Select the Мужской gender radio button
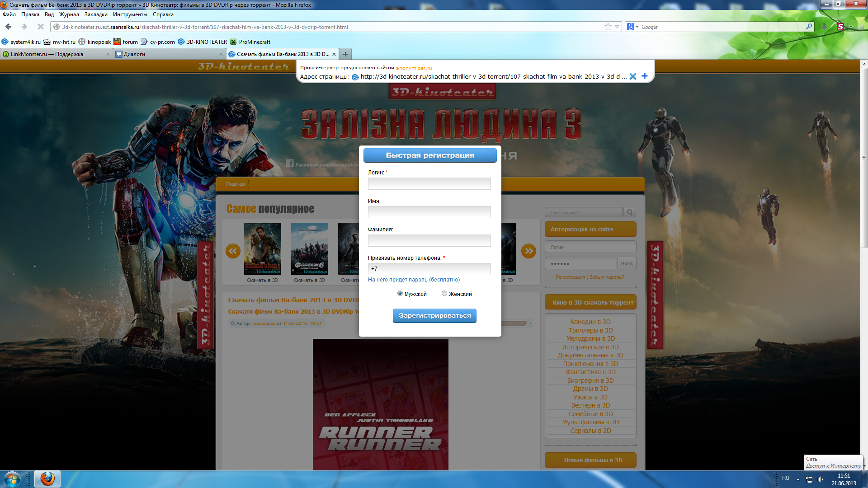This screenshot has height=488, width=868. tap(400, 294)
